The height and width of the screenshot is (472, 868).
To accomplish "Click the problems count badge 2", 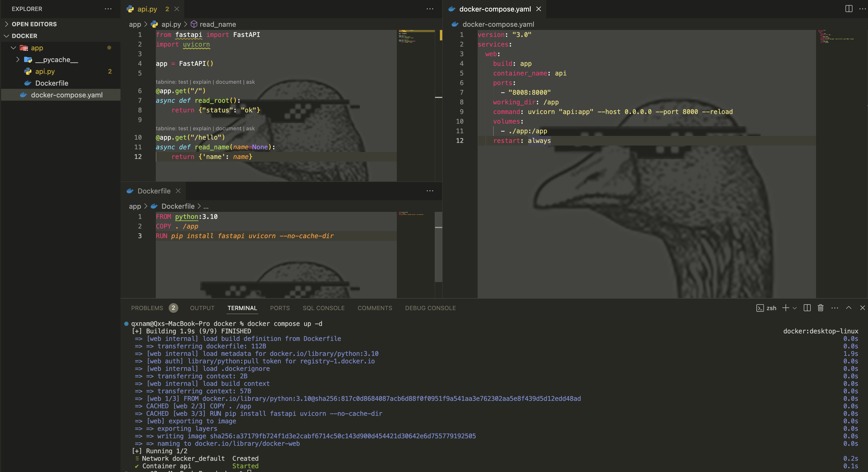I will (173, 308).
